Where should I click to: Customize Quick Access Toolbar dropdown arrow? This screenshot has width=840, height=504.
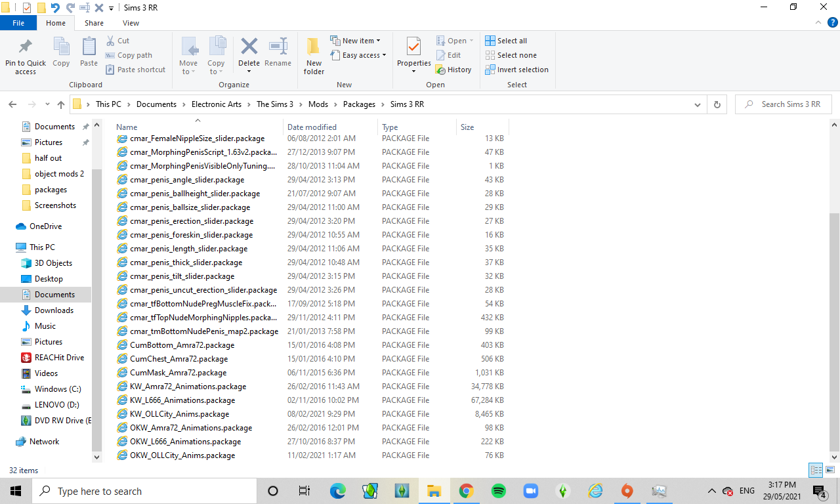[110, 8]
